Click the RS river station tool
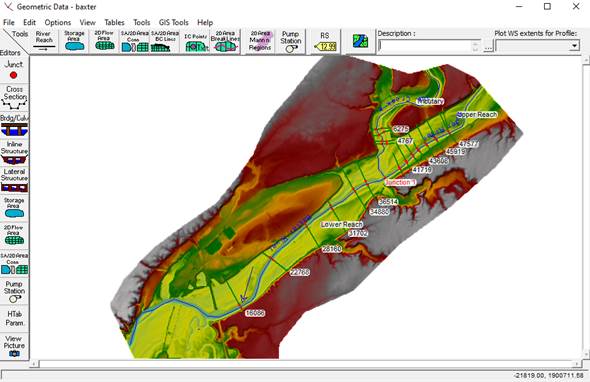This screenshot has height=382, width=590. [x=325, y=41]
